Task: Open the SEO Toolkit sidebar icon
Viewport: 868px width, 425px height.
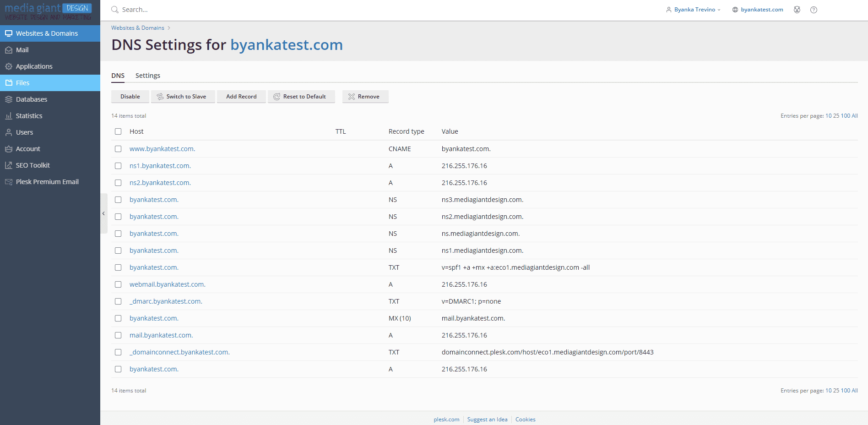Action: (9, 165)
